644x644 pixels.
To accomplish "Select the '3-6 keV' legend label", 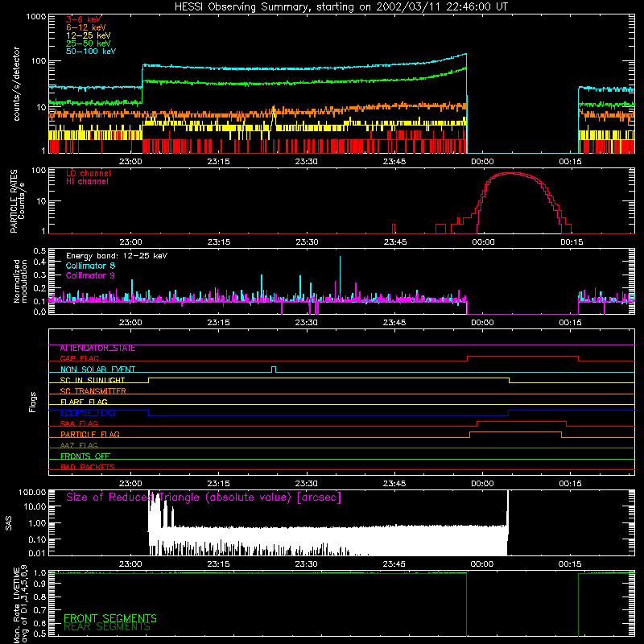I will tap(84, 19).
